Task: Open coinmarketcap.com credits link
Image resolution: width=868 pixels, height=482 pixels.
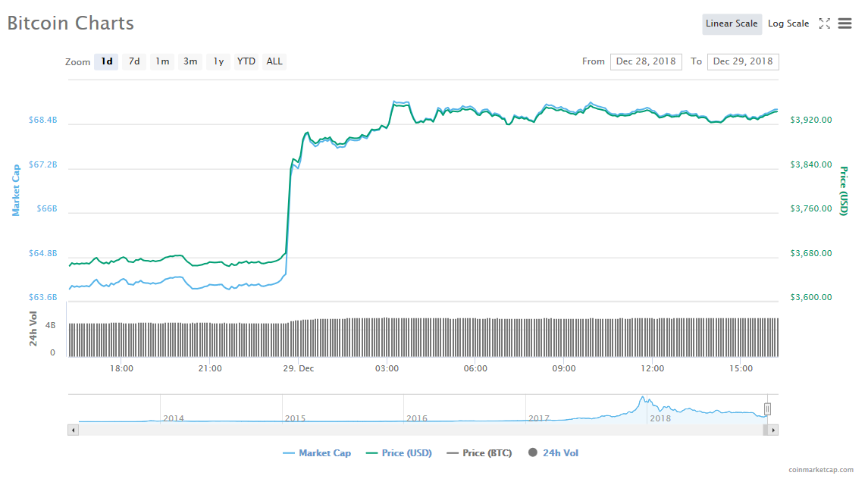Action: [821, 470]
